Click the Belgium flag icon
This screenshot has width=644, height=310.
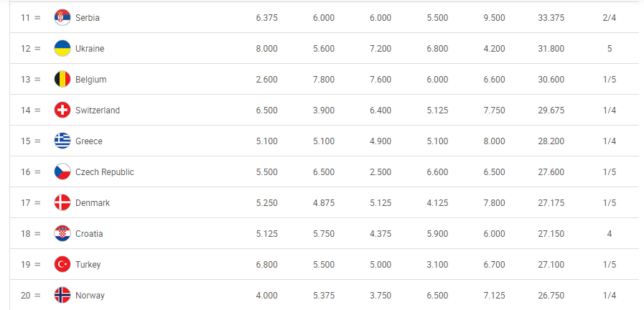point(62,79)
